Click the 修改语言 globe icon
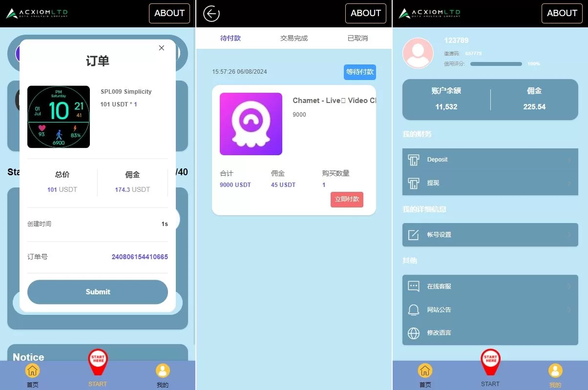The image size is (588, 390). point(414,333)
